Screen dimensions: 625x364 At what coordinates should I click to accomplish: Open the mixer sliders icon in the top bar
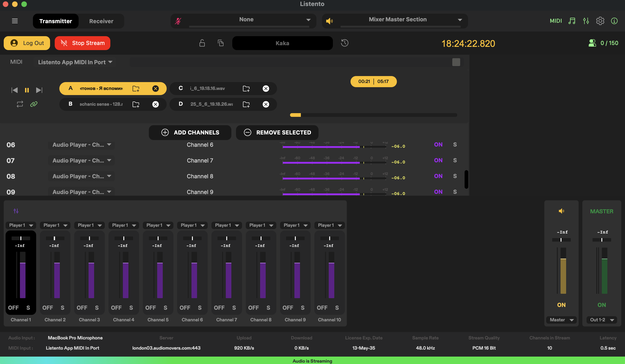(586, 21)
